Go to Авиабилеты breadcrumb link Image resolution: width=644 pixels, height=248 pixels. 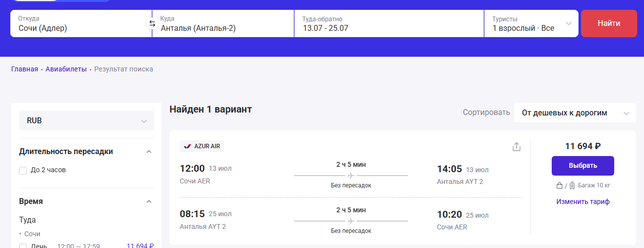66,69
